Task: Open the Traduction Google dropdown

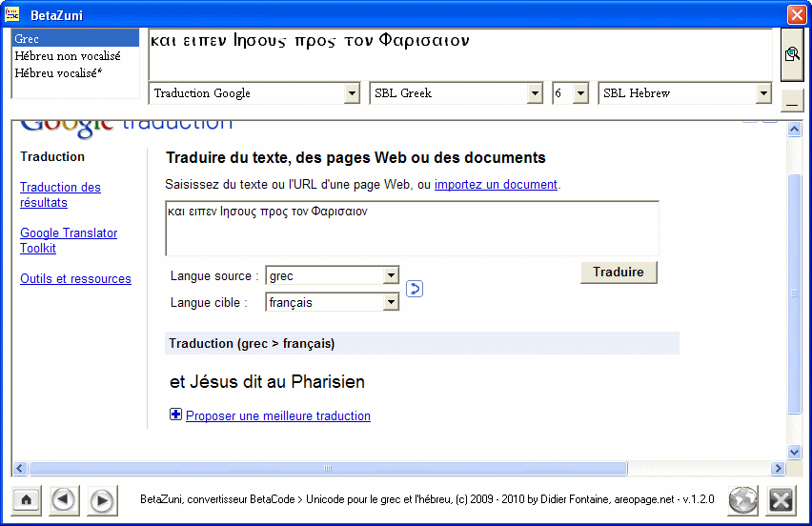Action: click(x=352, y=93)
